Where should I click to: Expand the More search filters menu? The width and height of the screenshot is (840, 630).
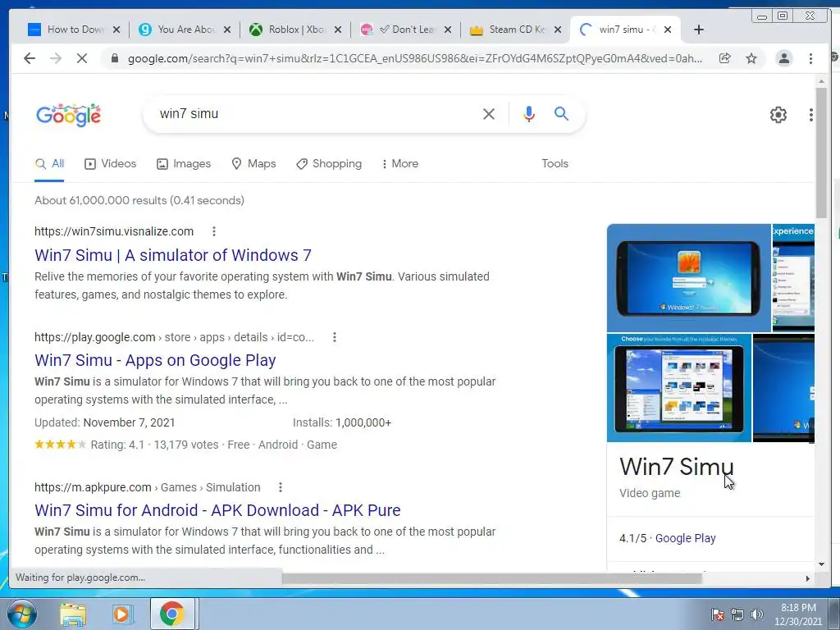(x=399, y=163)
